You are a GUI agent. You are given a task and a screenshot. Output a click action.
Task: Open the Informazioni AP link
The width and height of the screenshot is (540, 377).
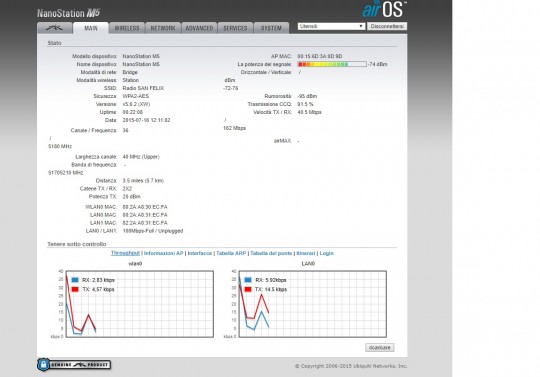[163, 253]
